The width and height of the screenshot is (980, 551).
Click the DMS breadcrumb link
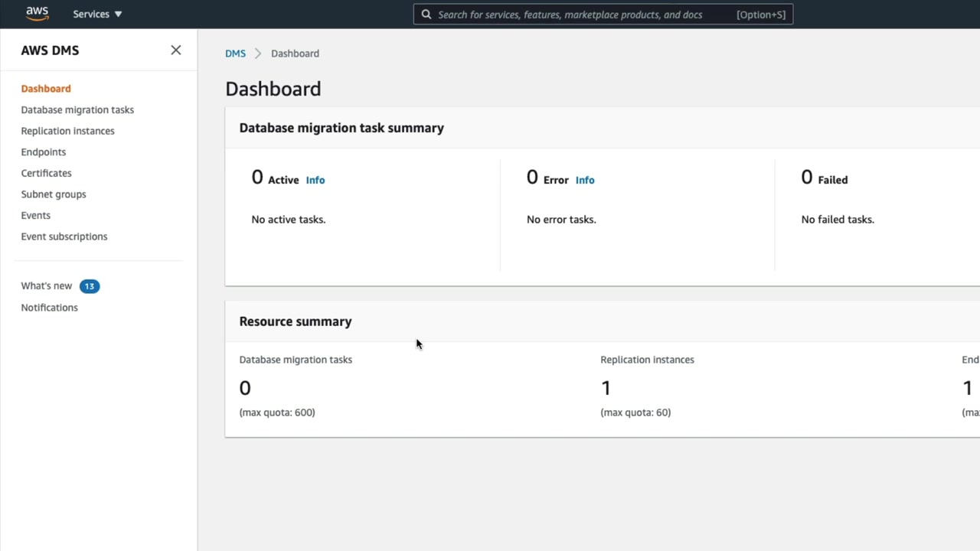pos(235,54)
